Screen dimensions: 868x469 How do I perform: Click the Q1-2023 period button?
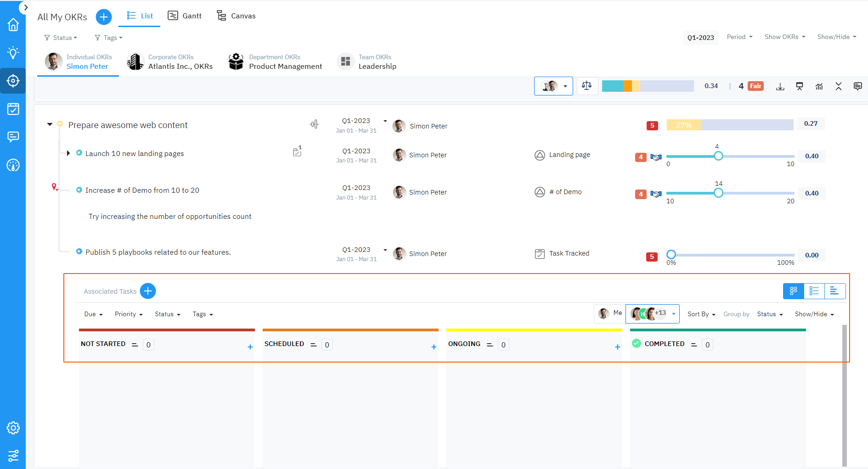[700, 37]
